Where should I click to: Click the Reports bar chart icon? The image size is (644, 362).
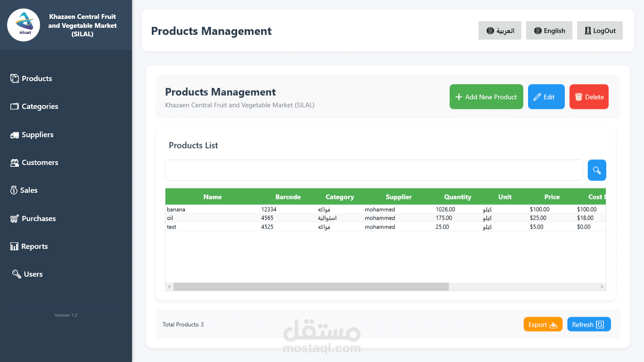pos(14,246)
